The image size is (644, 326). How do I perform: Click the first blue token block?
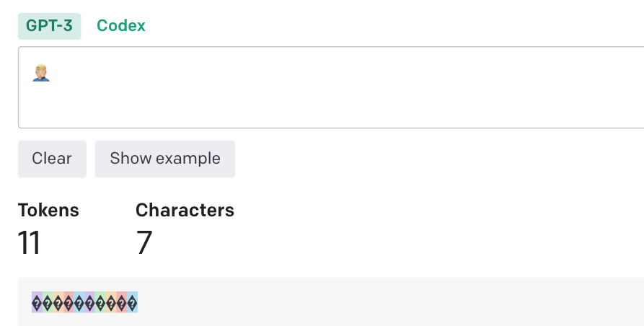click(79, 303)
